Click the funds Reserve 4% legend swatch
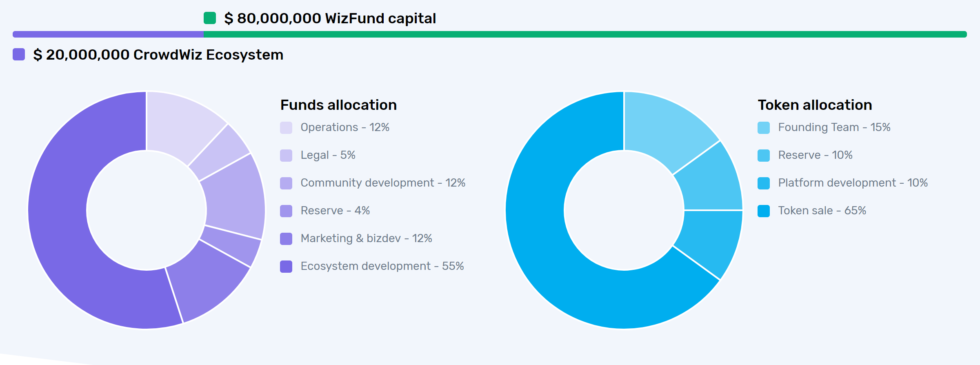980x365 pixels. 286,211
